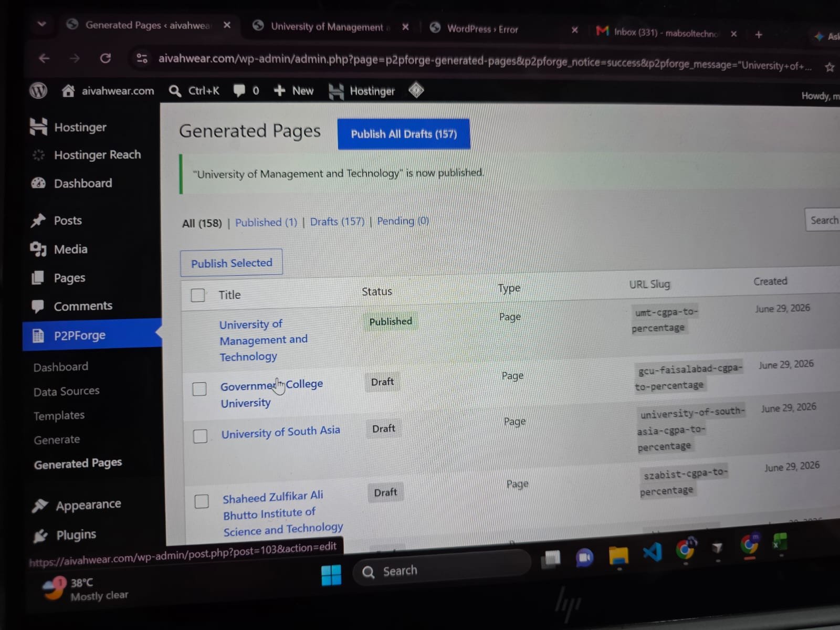Open Generated Pages submenu item
Screen dimensions: 840x630
[78, 463]
